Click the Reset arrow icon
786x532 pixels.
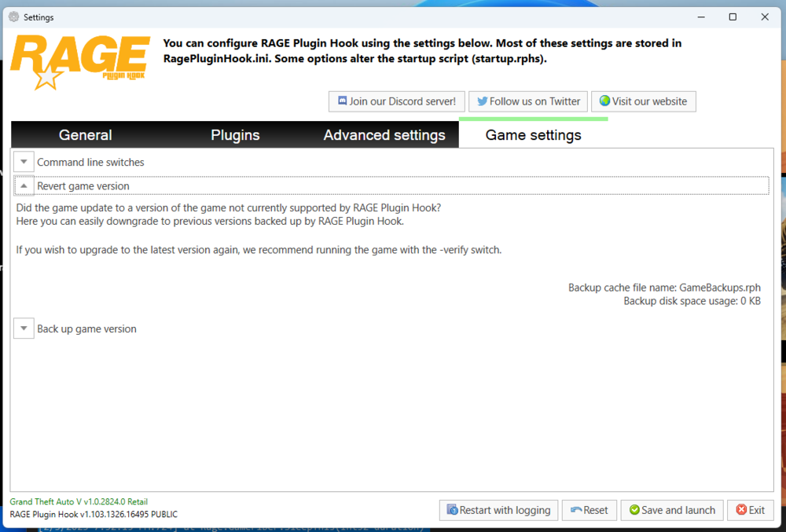tap(576, 510)
